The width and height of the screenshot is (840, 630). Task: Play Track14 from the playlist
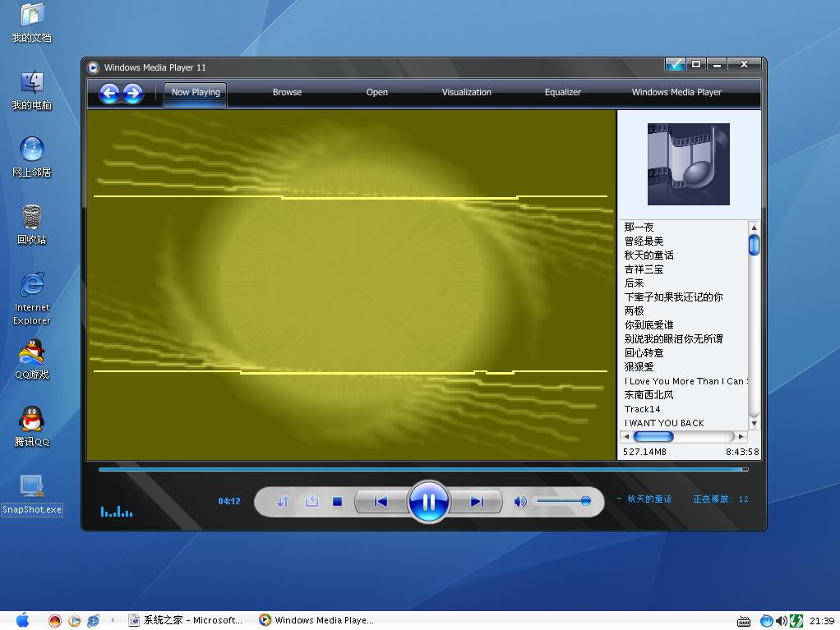click(642, 408)
